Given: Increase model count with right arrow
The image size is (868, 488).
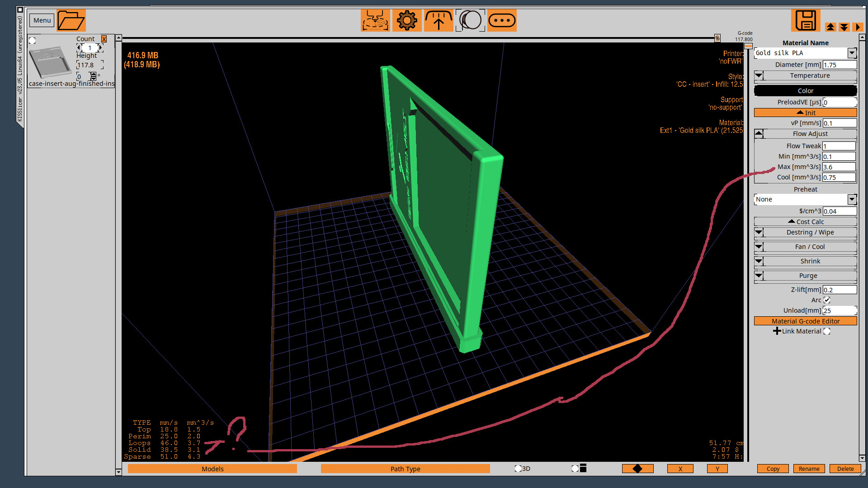Looking at the screenshot, I should click(x=100, y=47).
